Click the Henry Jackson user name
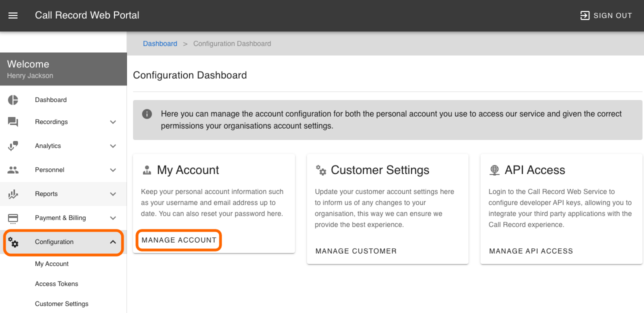Screen dimensions: 644x313 coord(30,76)
